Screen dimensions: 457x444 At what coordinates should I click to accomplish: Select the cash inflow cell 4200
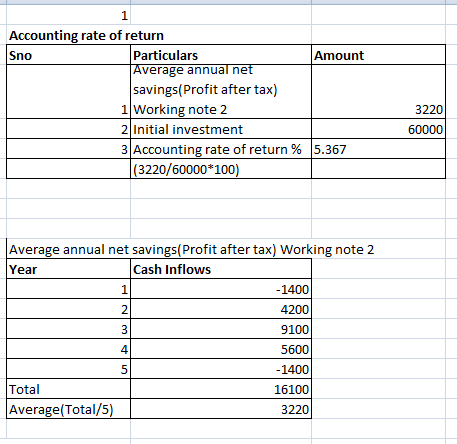tap(221, 309)
